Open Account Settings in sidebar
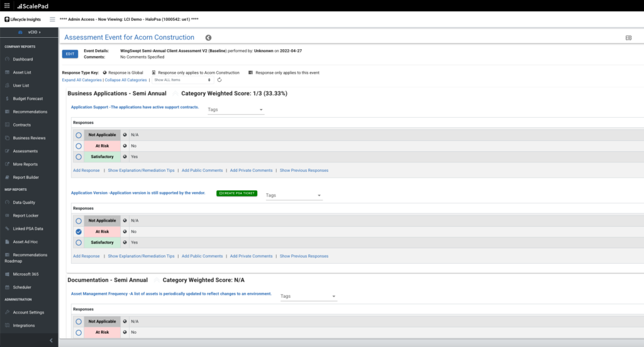The width and height of the screenshot is (644, 347). point(28,312)
